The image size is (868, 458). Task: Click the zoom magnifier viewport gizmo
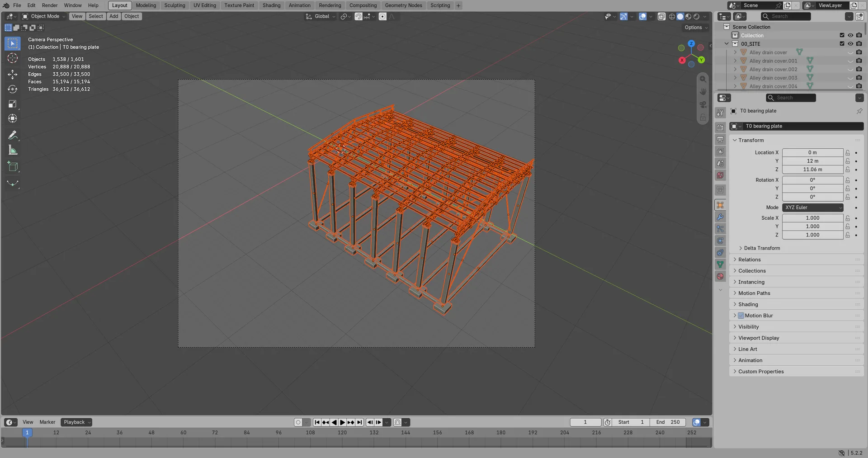tap(703, 79)
